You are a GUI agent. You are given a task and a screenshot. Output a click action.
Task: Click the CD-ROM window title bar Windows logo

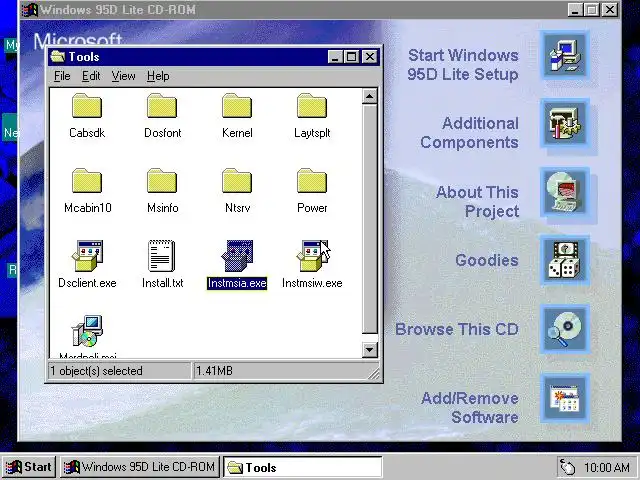click(x=29, y=9)
